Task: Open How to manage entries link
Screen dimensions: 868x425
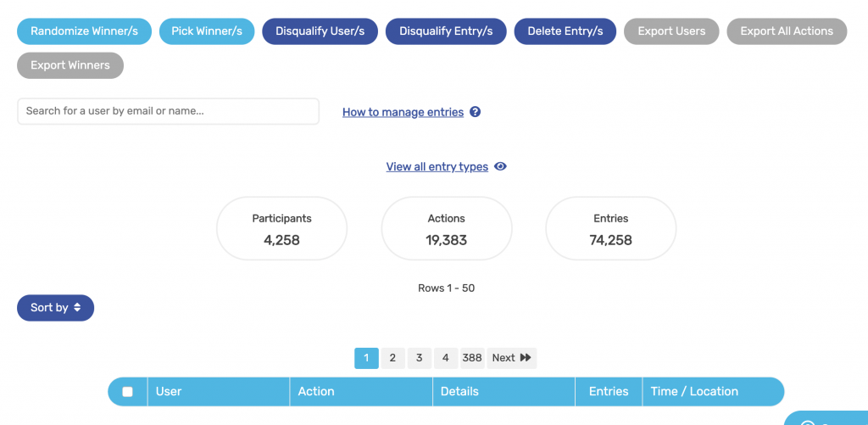Action: click(x=403, y=112)
